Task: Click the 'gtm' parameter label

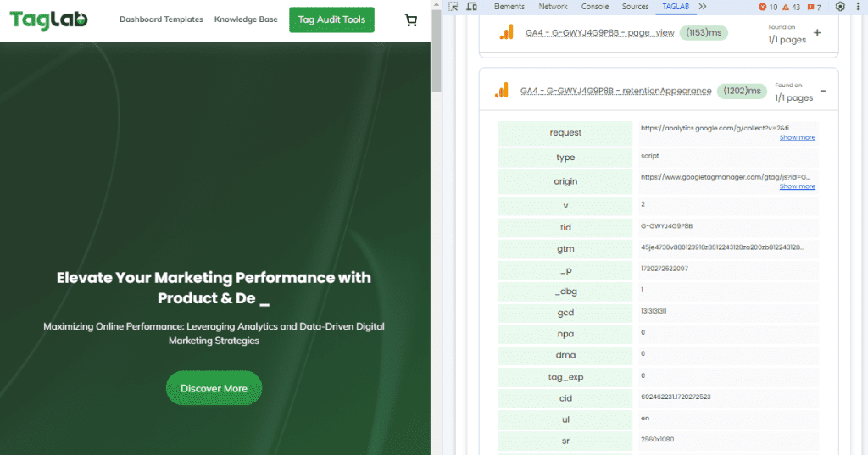Action: 565,249
